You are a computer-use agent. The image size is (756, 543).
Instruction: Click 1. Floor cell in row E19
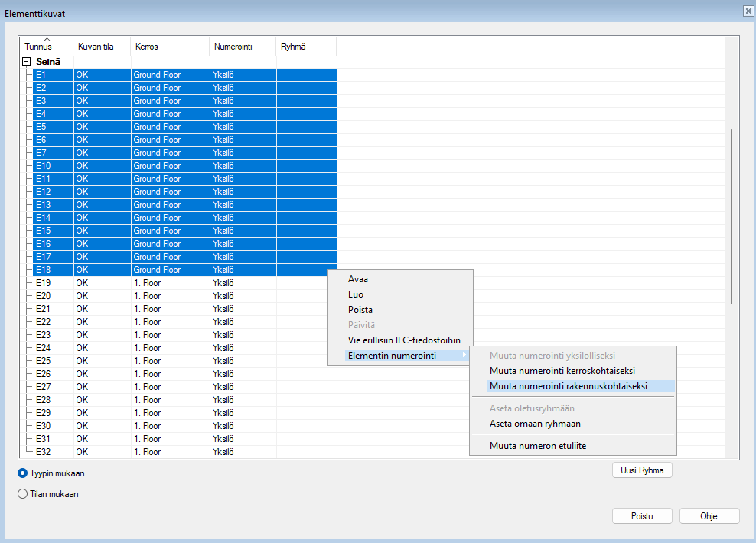(x=170, y=283)
